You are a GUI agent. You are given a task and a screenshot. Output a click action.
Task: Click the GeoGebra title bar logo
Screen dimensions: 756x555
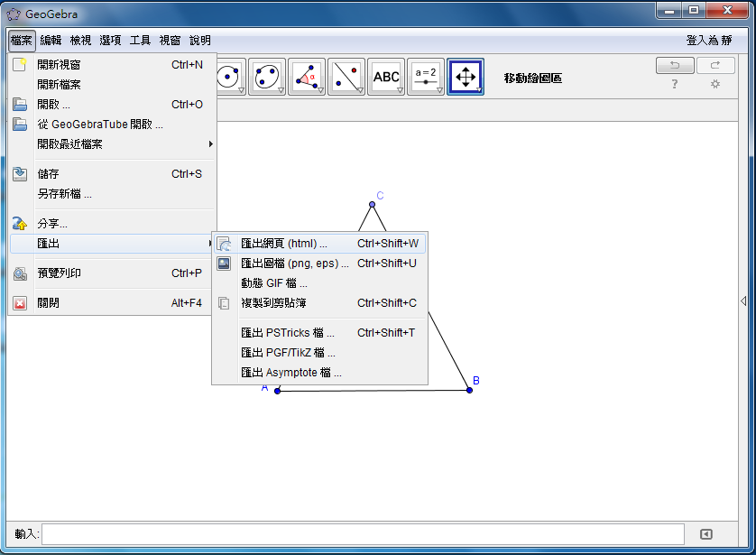coord(14,14)
